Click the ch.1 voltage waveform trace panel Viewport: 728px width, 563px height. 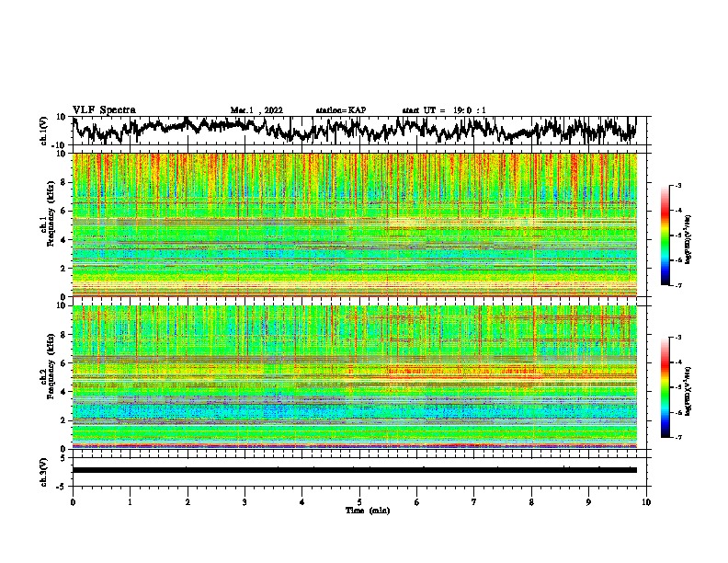pos(358,131)
